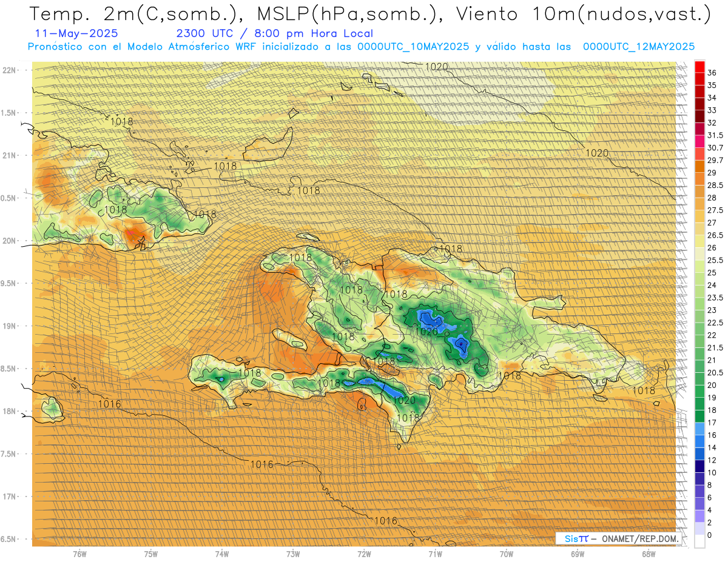Image resolution: width=728 pixels, height=562 pixels.
Task: Click the 21N latitude axis label
Action: (9, 155)
